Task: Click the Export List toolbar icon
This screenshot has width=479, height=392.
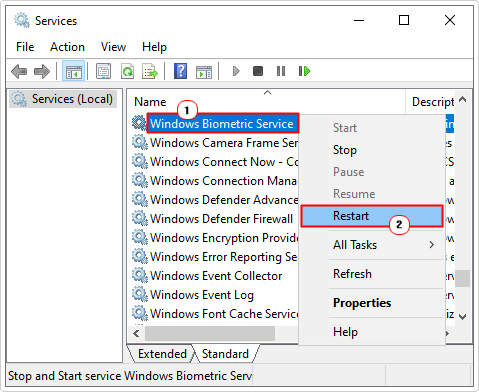Action: 150,71
